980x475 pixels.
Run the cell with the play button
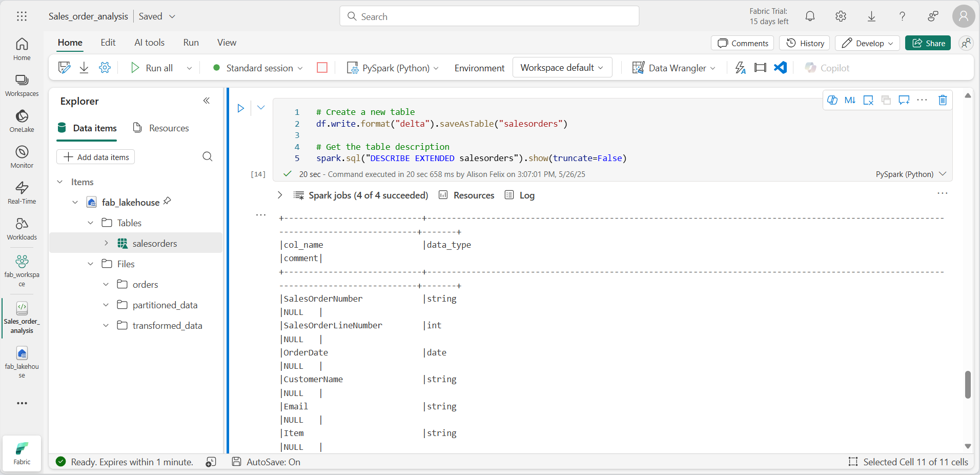240,108
